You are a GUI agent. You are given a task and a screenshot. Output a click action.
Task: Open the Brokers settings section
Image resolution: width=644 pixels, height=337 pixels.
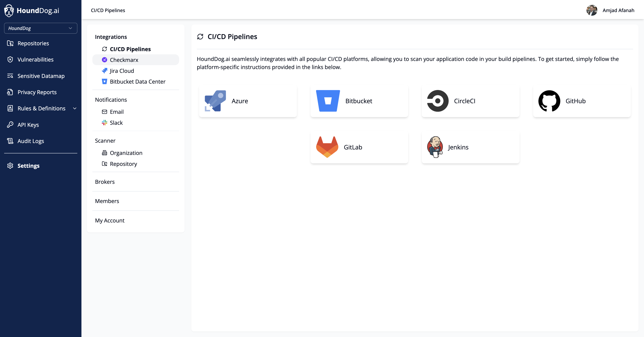point(105,182)
